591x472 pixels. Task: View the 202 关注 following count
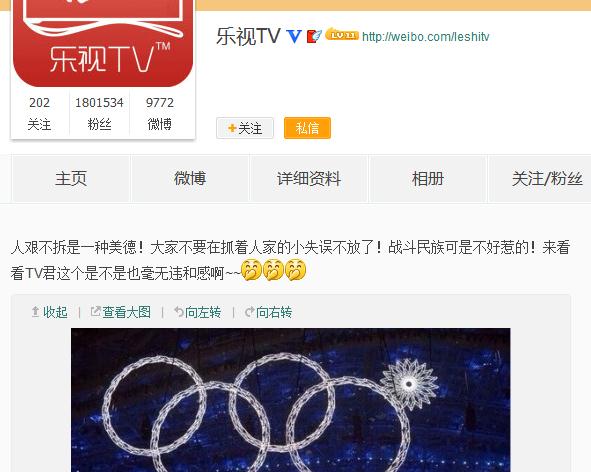click(40, 113)
